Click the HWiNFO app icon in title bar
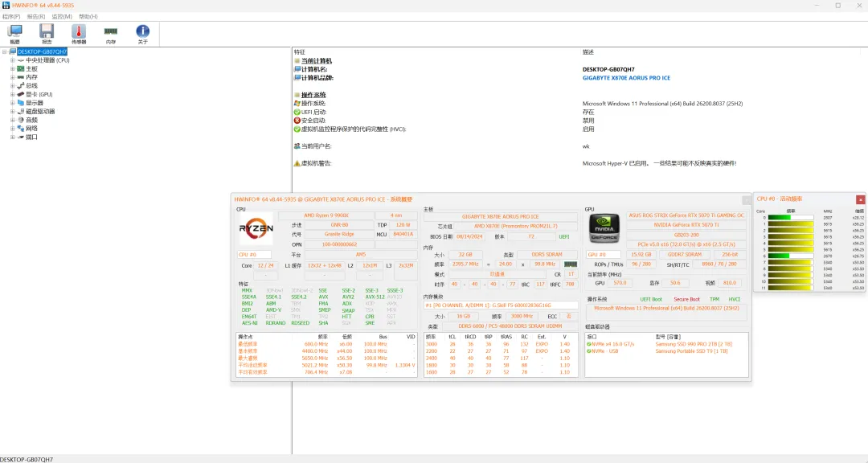Screen dimensions: 868x463 (6, 5)
